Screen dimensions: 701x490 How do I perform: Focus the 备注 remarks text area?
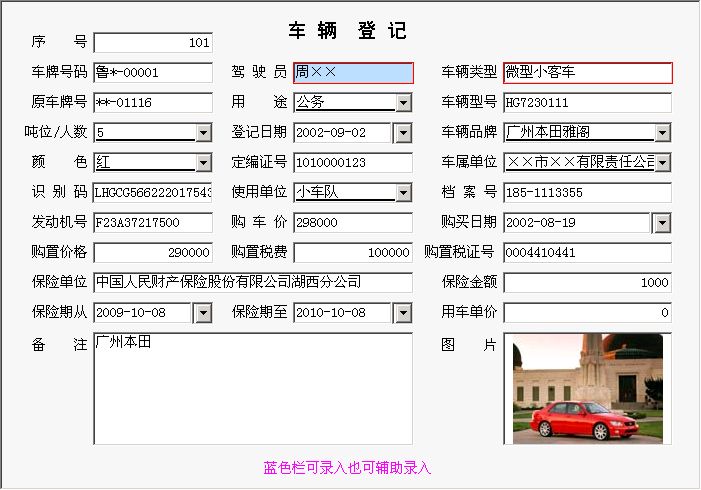point(252,388)
